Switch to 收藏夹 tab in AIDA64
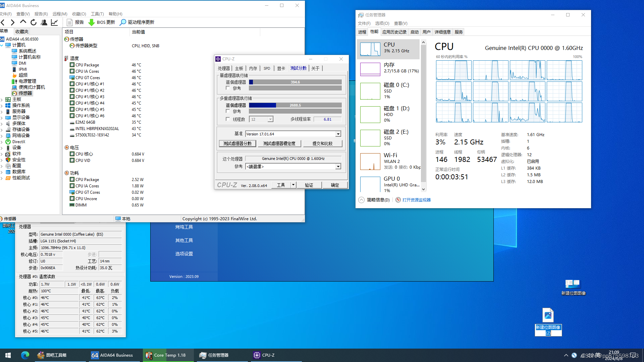The height and width of the screenshot is (362, 644). (22, 32)
